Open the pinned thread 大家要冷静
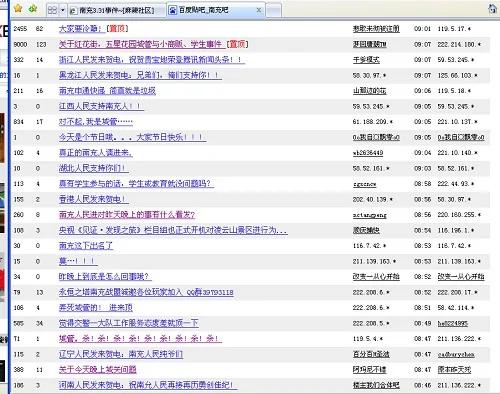500x394 pixels. [94, 29]
